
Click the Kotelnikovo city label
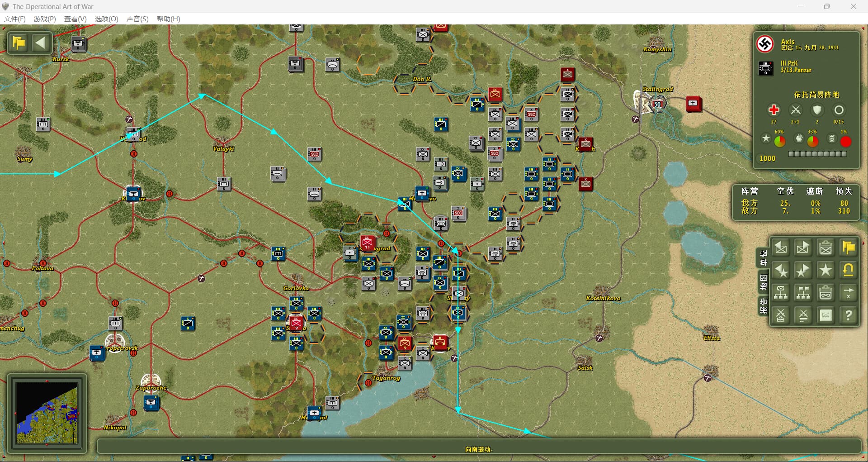pos(603,298)
